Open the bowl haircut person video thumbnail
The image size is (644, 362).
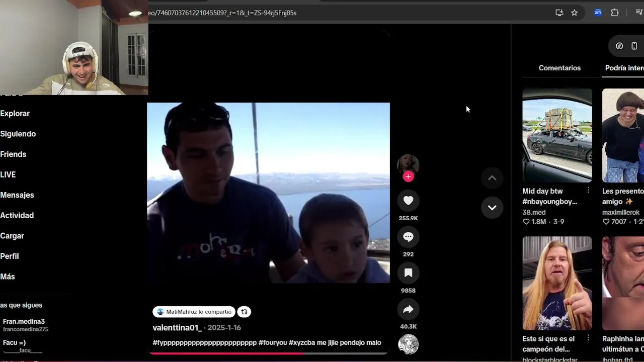[623, 135]
